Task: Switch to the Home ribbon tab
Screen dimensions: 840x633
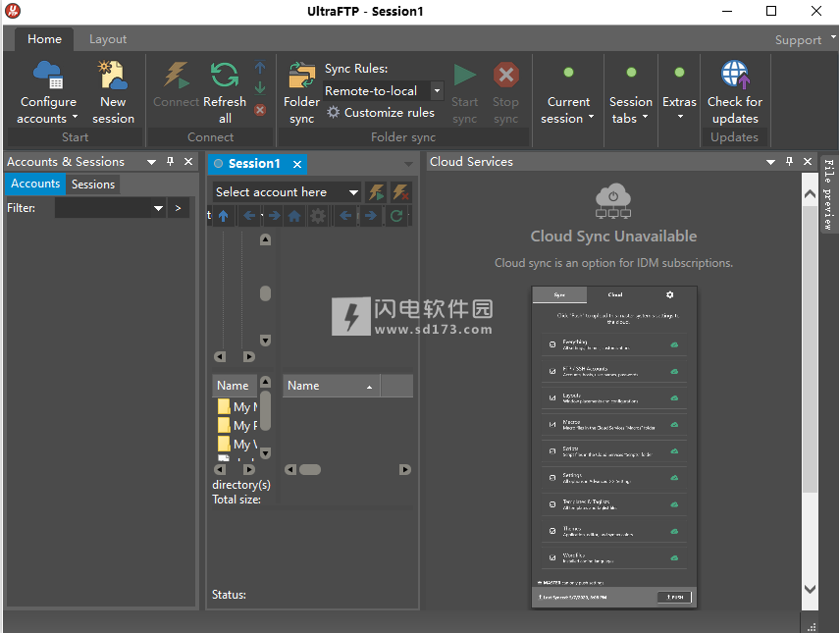Action: [x=44, y=39]
